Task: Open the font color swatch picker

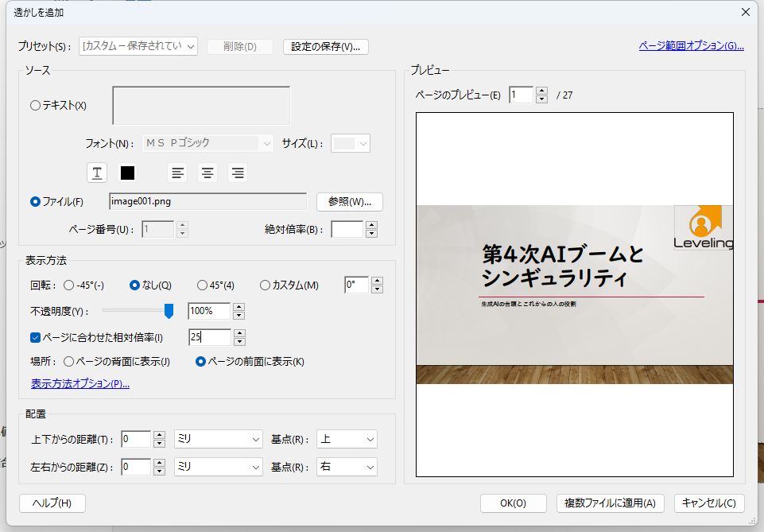Action: point(127,173)
